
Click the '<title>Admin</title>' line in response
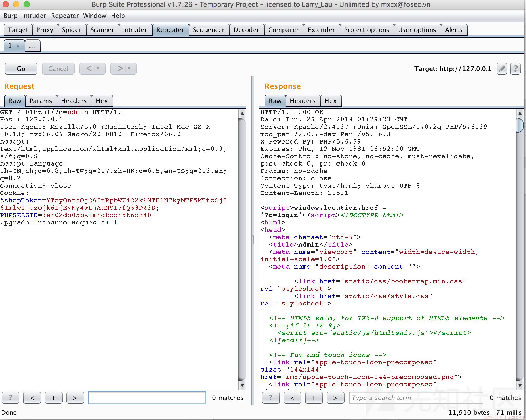(311, 245)
